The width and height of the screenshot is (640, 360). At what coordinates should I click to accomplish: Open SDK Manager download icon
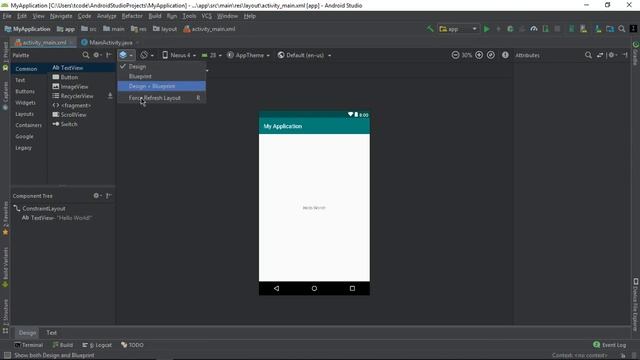click(x=598, y=29)
